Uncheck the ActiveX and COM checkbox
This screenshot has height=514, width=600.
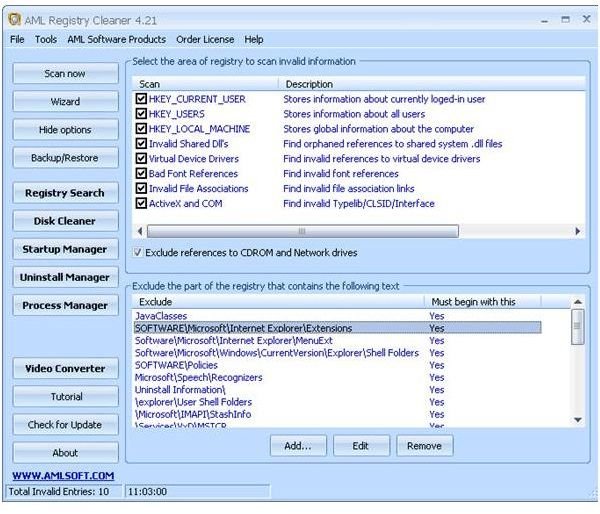click(x=141, y=203)
